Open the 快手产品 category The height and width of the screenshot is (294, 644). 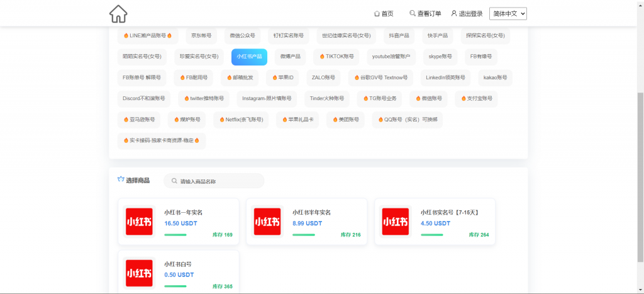click(x=438, y=36)
